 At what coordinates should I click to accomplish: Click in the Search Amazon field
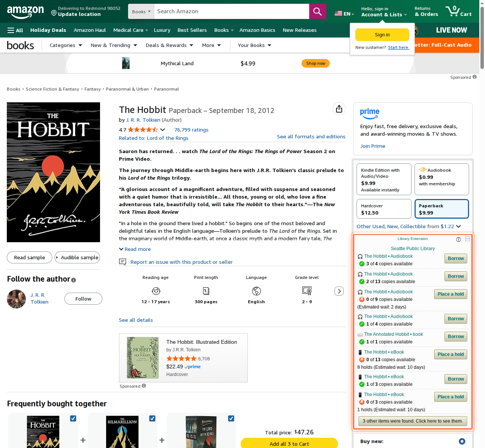(x=232, y=11)
